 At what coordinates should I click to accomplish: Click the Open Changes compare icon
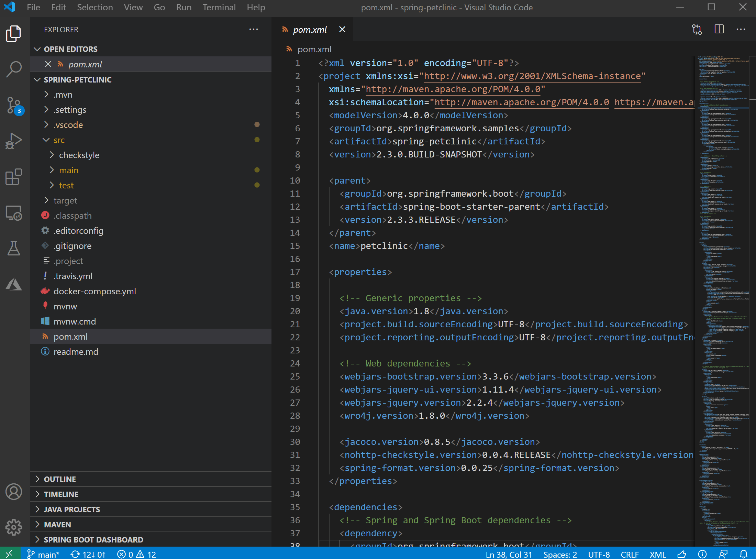[697, 29]
